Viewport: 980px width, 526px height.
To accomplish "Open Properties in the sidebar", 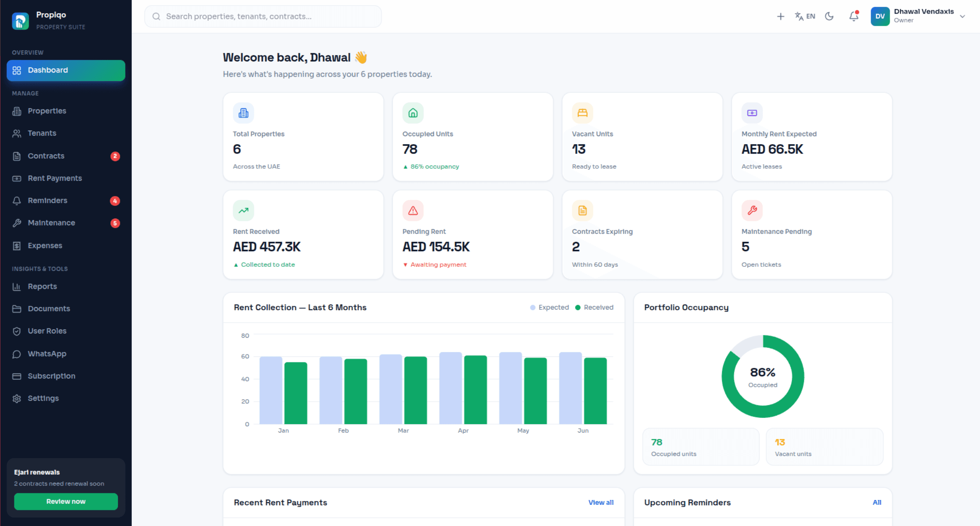I will (66, 111).
